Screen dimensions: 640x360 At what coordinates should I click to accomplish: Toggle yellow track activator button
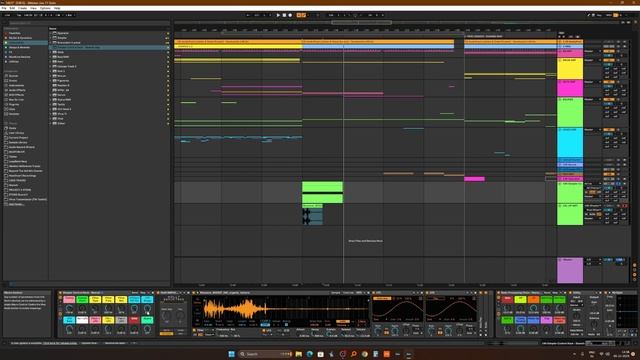point(609,60)
